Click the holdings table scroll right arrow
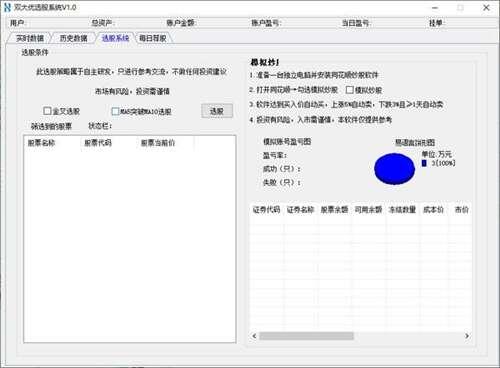500x368 pixels. [x=467, y=336]
